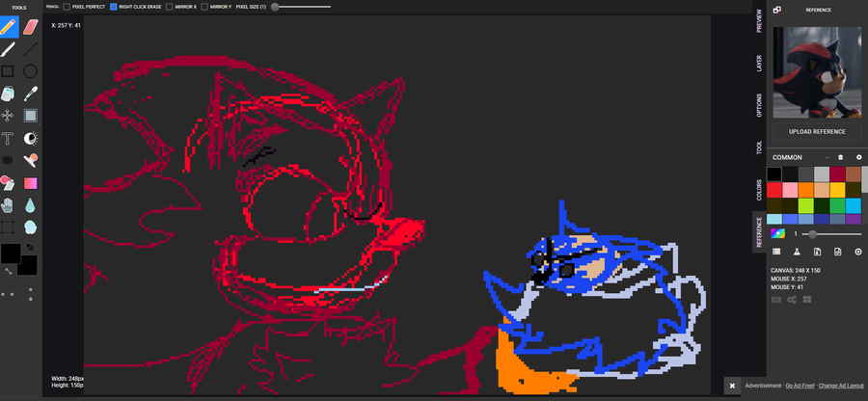Enable the Pixel Perfect checkbox
Viewport: 868px width, 401px height.
(67, 7)
